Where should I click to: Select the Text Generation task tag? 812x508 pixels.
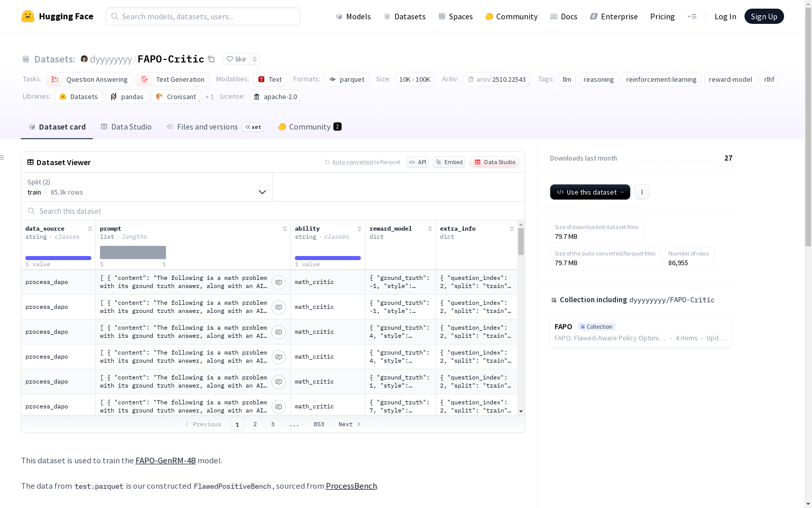click(173, 79)
